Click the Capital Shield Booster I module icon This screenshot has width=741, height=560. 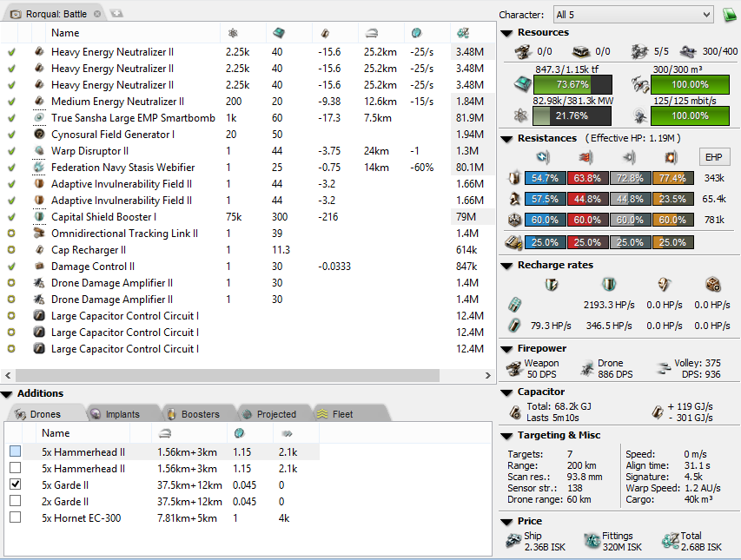pyautogui.click(x=40, y=217)
